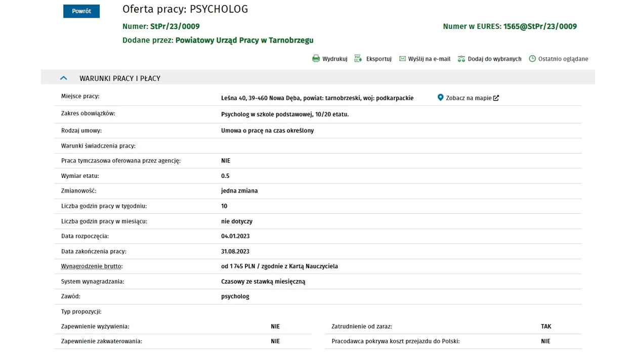629x364 pixels.
Task: Click Liczba godzin pracy w tygodniu label
Action: point(104,206)
